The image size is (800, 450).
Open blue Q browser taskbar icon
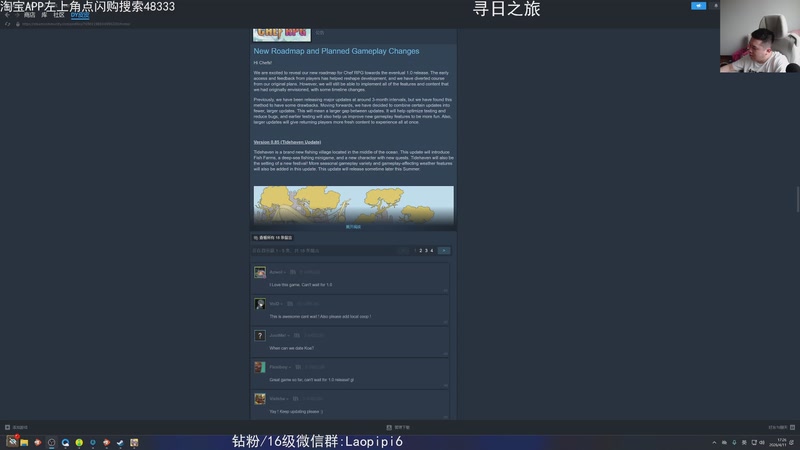tap(65, 442)
